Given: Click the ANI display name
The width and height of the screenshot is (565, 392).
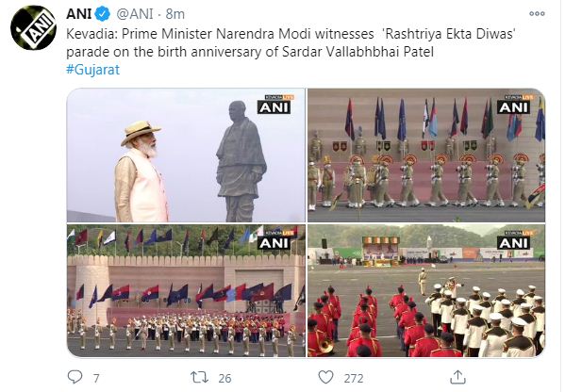Looking at the screenshot, I should pos(79,14).
